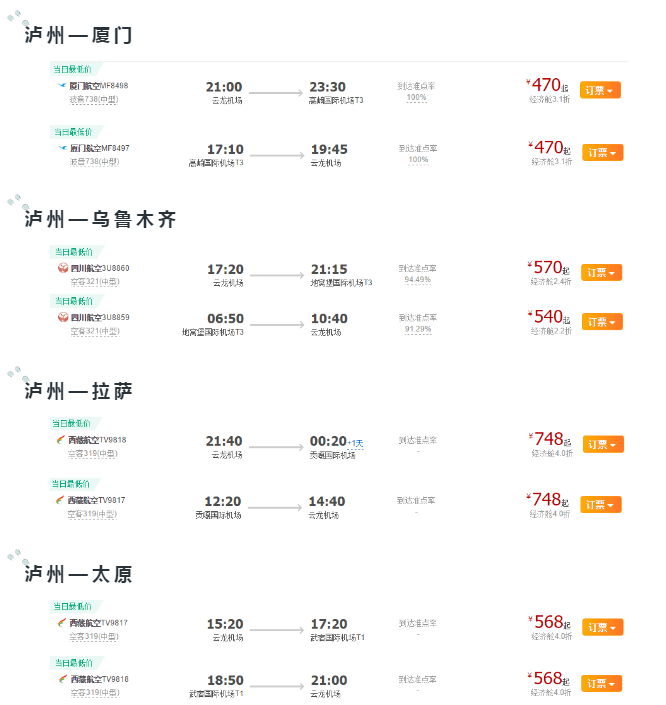Image resolution: width=666 pixels, height=705 pixels.
Task: Click Xiamen Airlines logo beside MF8498
Action: (x=62, y=85)
